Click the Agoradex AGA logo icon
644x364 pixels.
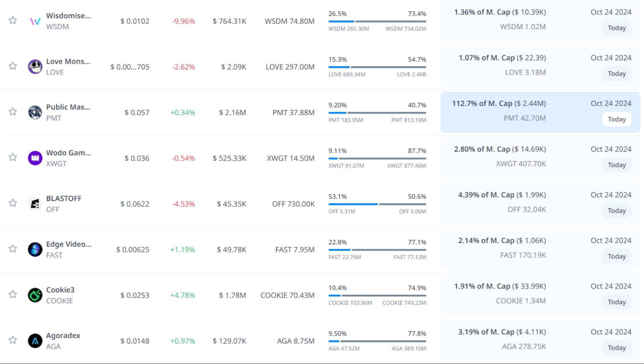[x=35, y=341]
